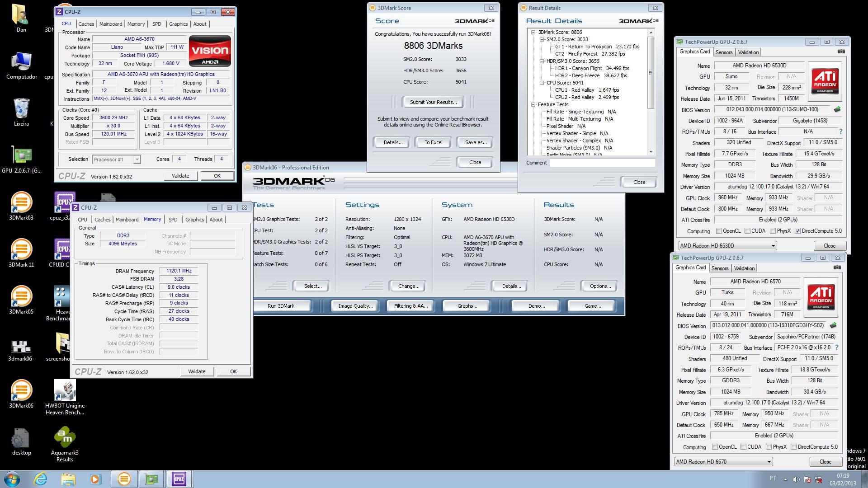Switch to Caches tab in top CPU-Z window
Image resolution: width=868 pixels, height=488 pixels.
click(x=86, y=24)
